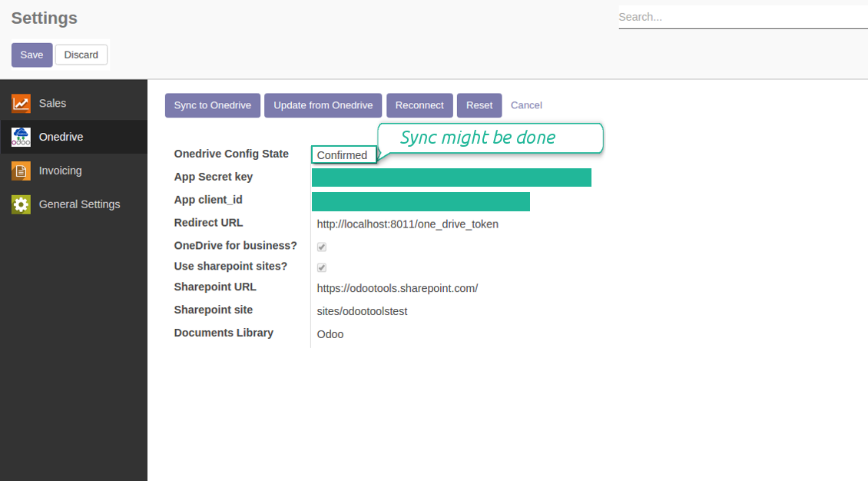Discard the settings changes
The height and width of the screenshot is (481, 868).
[81, 55]
